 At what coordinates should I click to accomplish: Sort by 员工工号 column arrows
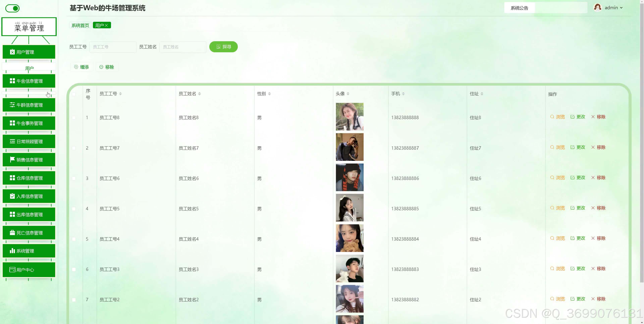point(121,94)
